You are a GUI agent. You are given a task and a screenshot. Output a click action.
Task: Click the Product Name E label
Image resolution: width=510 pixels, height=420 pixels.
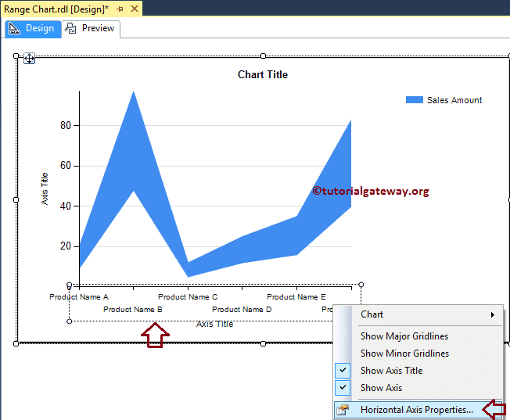click(296, 297)
